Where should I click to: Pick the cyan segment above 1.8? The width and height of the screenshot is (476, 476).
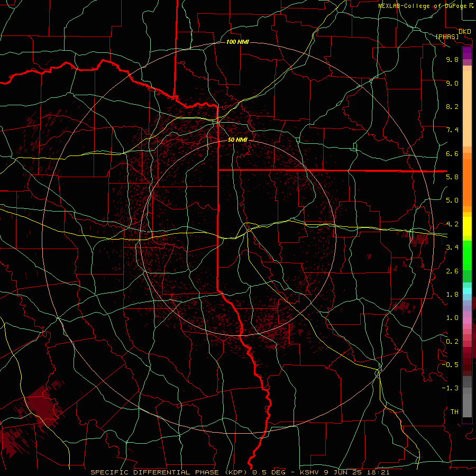(467, 291)
